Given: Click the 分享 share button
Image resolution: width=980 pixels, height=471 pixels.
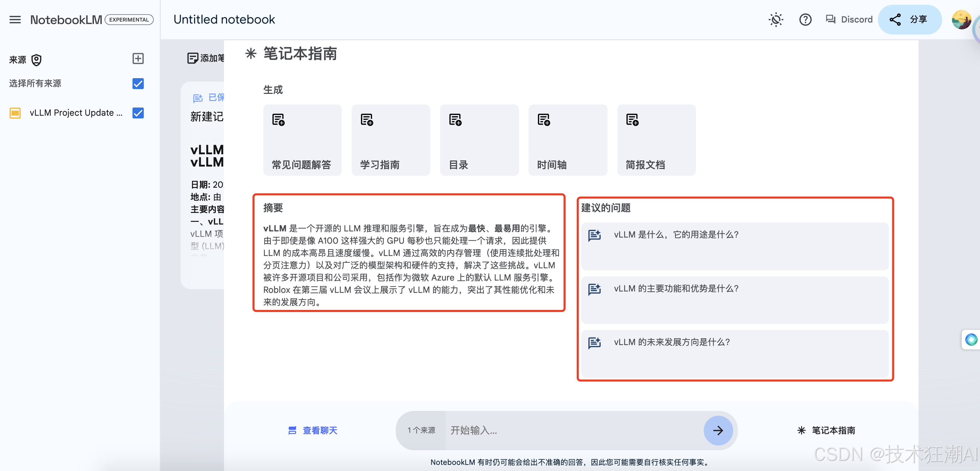Looking at the screenshot, I should [x=909, y=19].
